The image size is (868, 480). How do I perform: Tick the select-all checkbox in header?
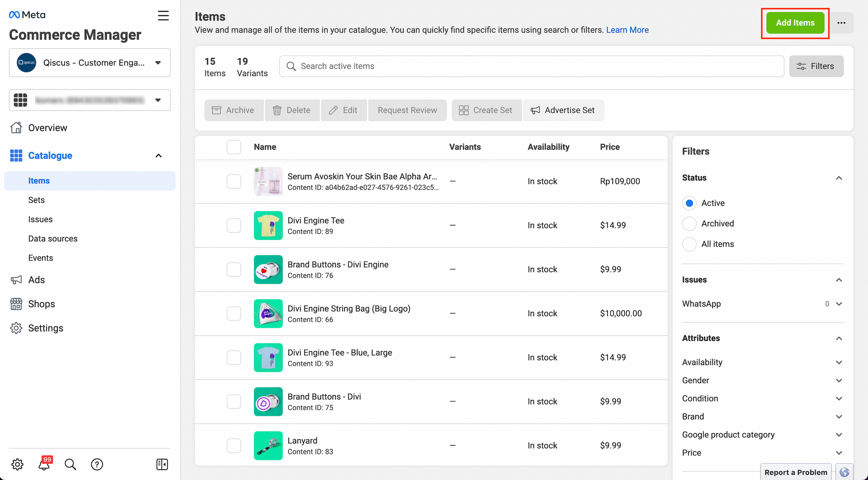click(234, 147)
